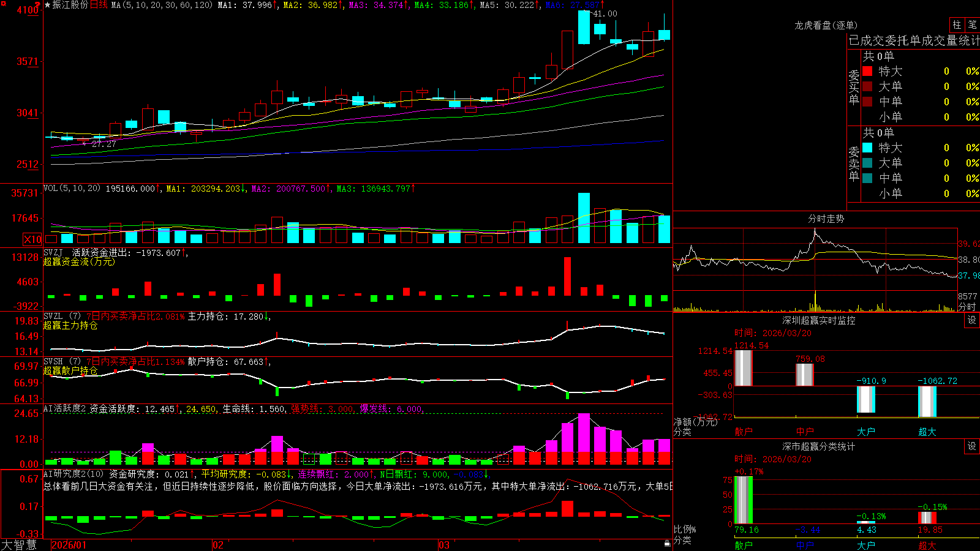Click the 超赢资金流(万元) label
This screenshot has width=980, height=551.
[x=79, y=261]
